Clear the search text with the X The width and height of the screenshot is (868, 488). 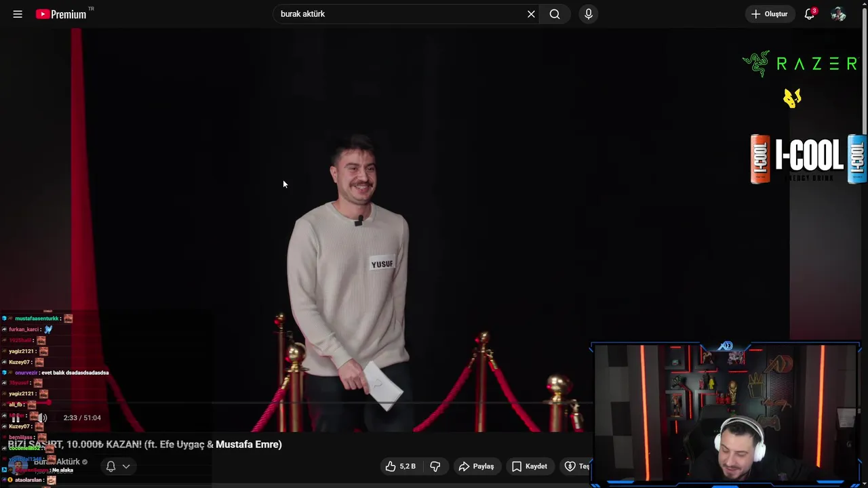tap(531, 14)
